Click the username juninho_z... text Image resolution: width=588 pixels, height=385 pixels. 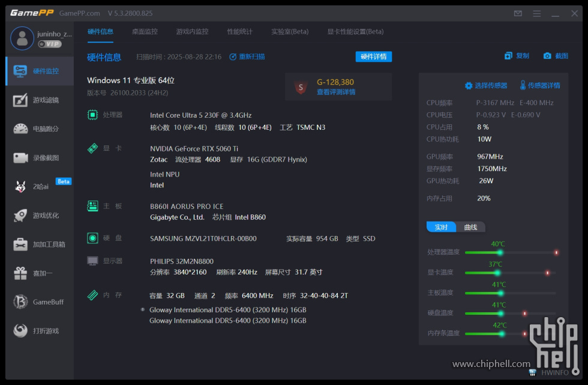55,34
